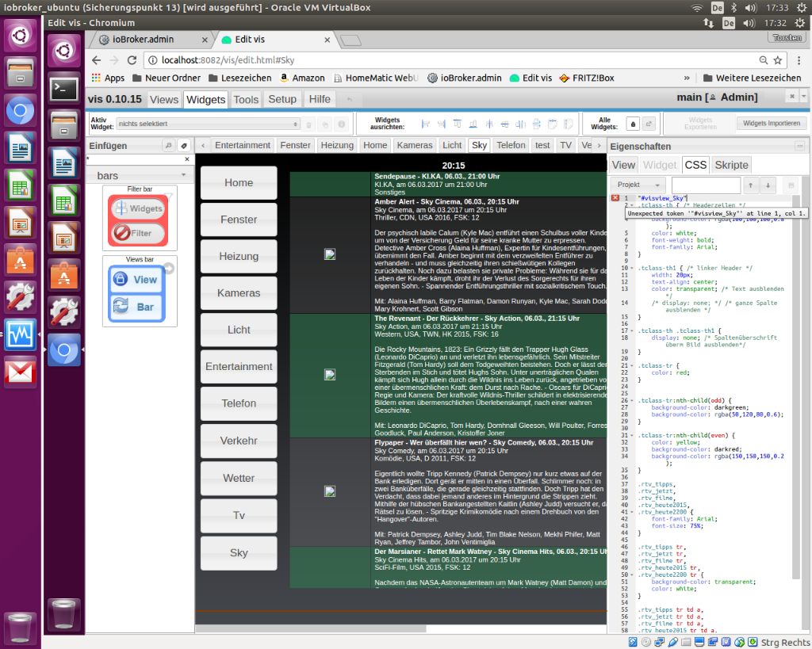The height and width of the screenshot is (649, 812).
Task: Click the lock-all-widgets icon
Action: pyautogui.click(x=633, y=124)
